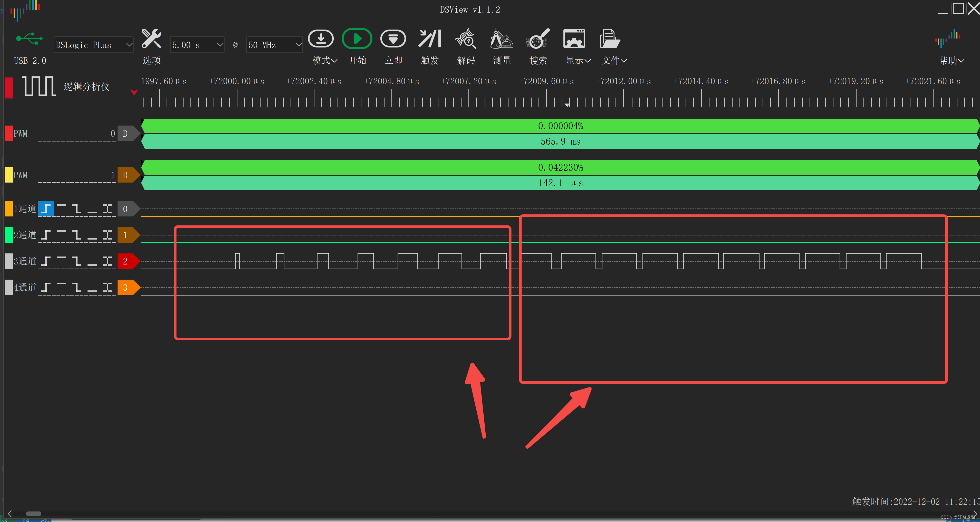The image size is (980, 522).
Task: Expand the DSLogic PLus device dropdown
Action: [94, 45]
